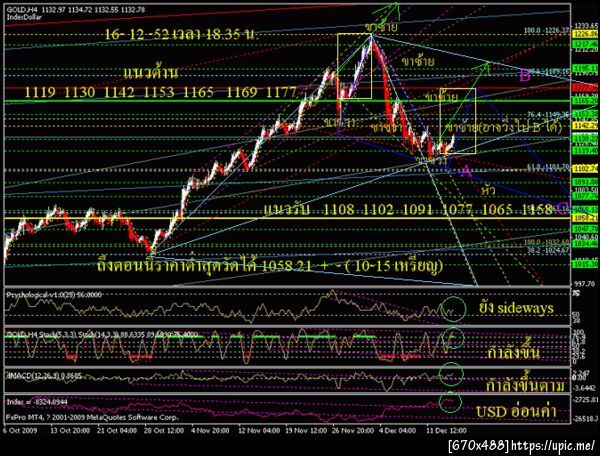The height and width of the screenshot is (456, 600).
Task: Click the 4 Dec 04:00 time axis label
Action: (398, 430)
